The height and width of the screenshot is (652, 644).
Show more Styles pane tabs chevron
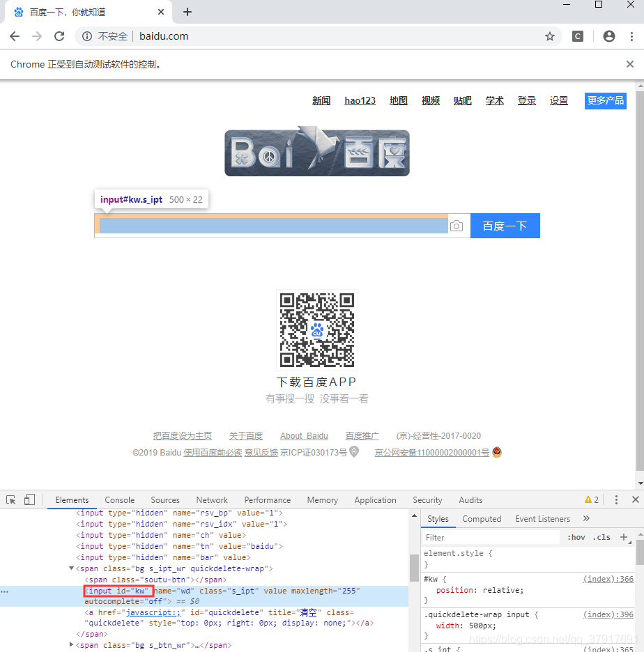[586, 518]
